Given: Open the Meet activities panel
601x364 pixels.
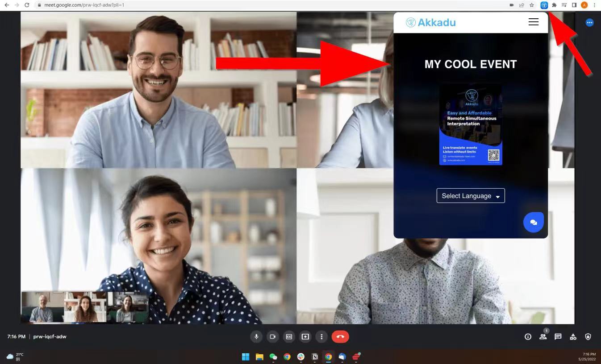Looking at the screenshot, I should 573,337.
